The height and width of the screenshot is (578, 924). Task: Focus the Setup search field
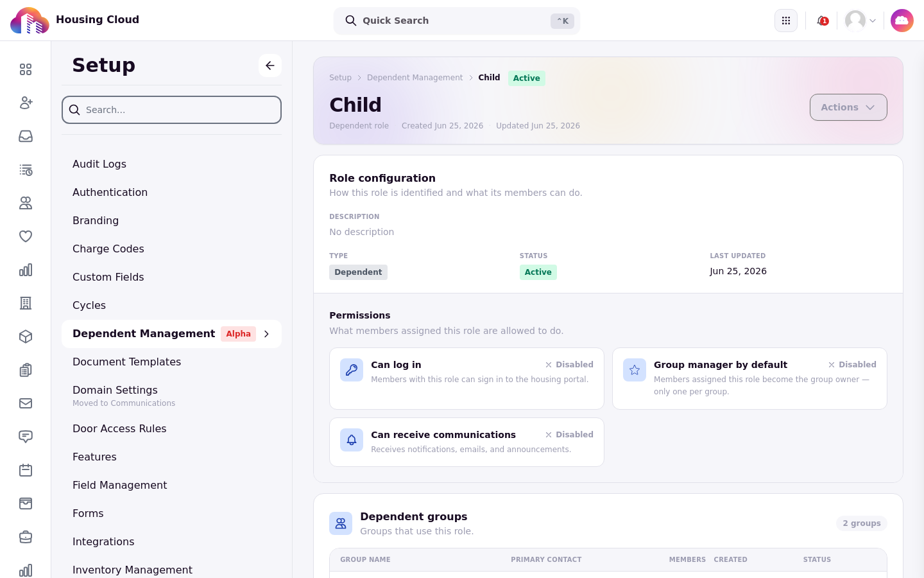coord(172,110)
